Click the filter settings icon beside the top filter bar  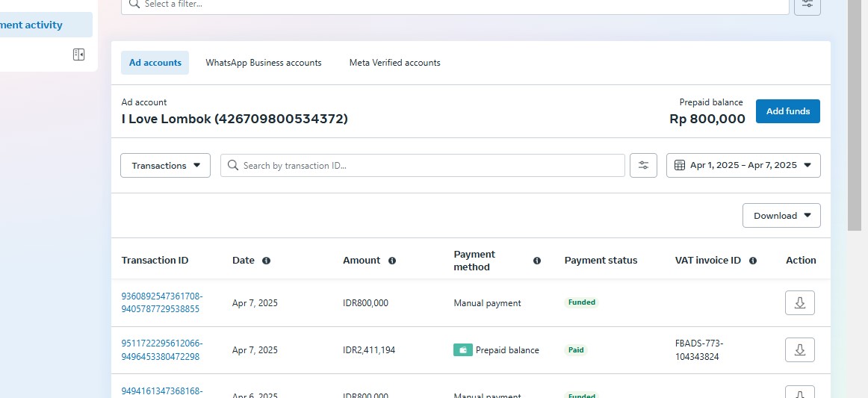[807, 4]
